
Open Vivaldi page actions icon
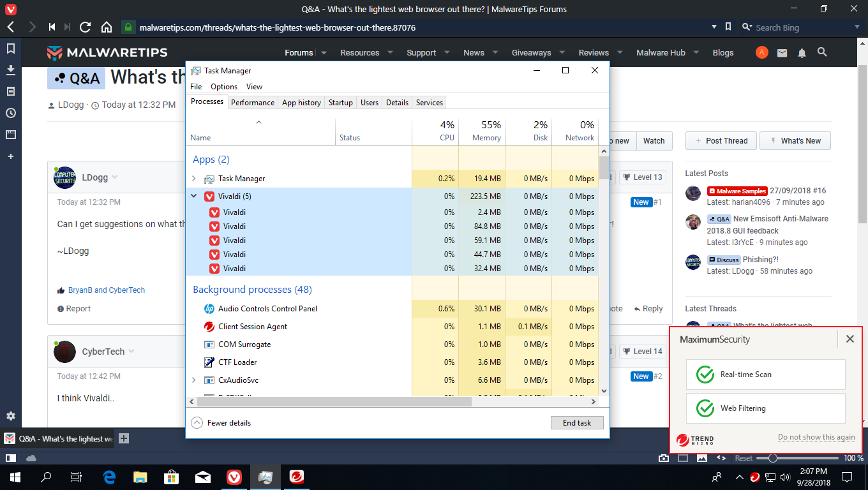(721, 458)
